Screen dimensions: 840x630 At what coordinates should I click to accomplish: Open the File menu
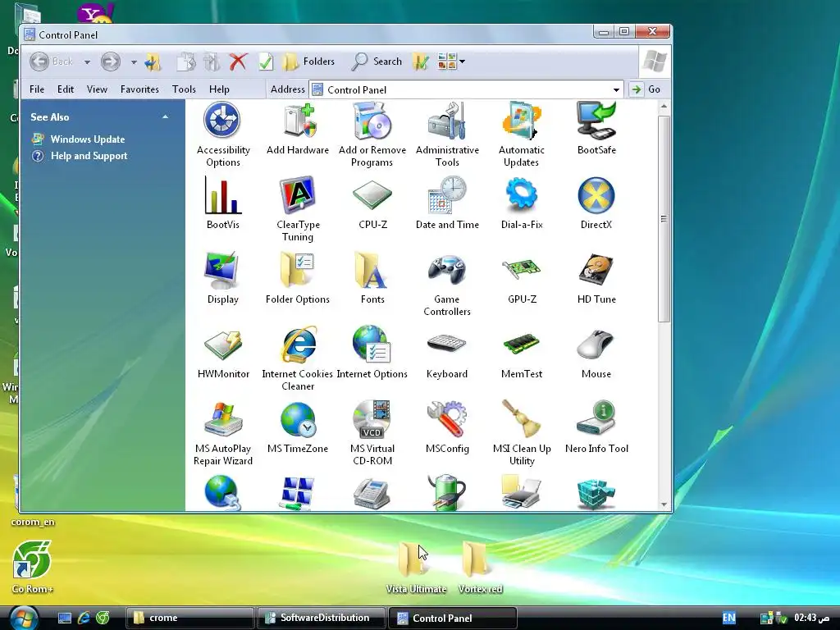click(x=37, y=89)
